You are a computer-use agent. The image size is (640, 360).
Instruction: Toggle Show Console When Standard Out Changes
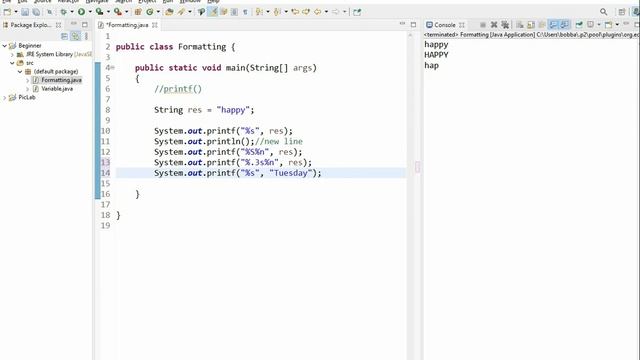[553, 25]
